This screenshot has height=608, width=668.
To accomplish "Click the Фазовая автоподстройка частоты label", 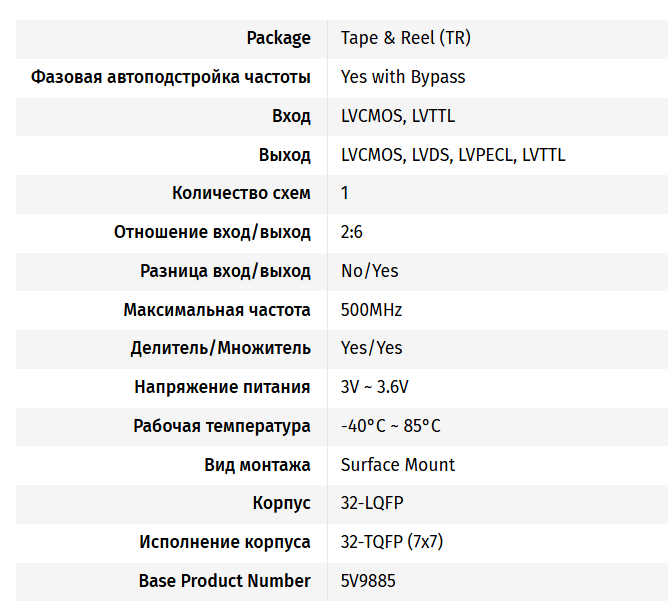I will (171, 78).
